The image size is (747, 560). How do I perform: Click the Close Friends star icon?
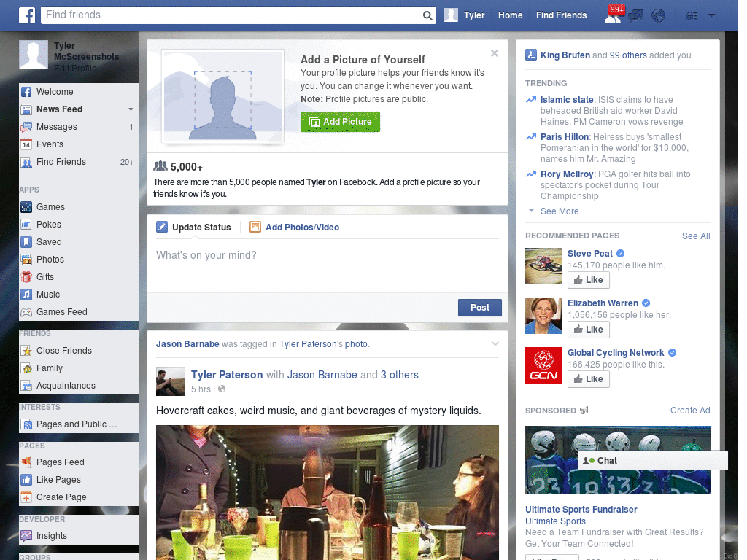click(26, 351)
